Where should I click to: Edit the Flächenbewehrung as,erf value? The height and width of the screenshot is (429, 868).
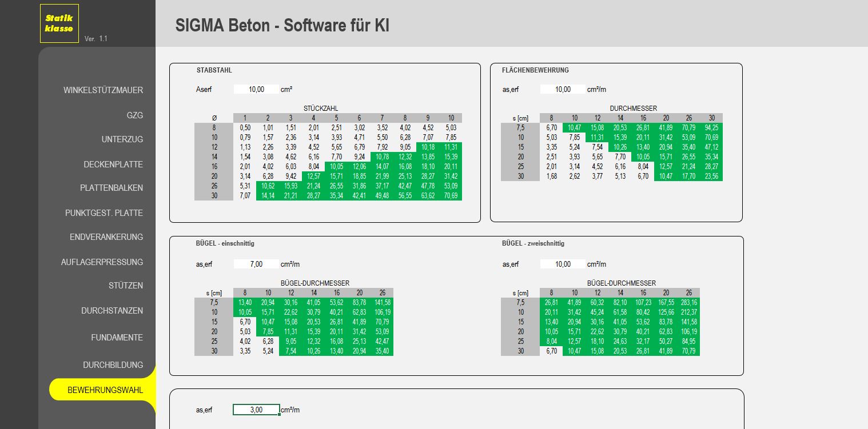coord(563,89)
